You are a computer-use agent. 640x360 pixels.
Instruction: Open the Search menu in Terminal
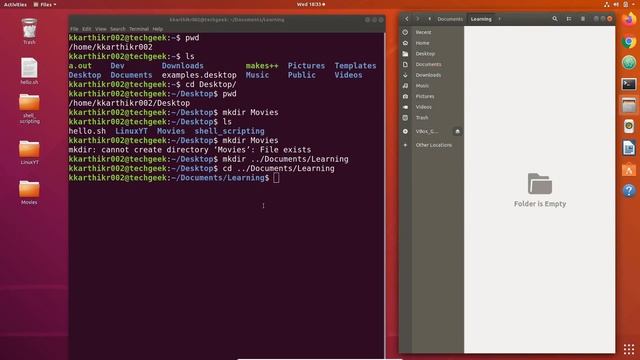[x=118, y=29]
